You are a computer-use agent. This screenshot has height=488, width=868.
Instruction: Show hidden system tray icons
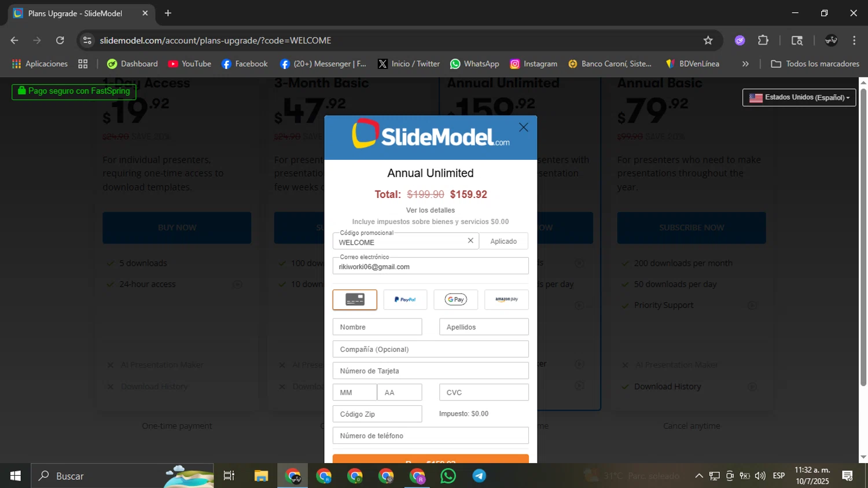(x=699, y=476)
